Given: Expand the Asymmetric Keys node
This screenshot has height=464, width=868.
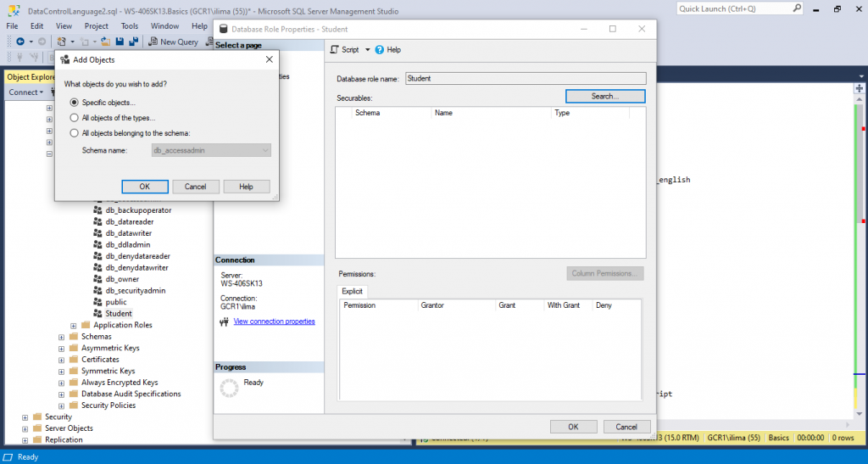Looking at the screenshot, I should 61,349.
